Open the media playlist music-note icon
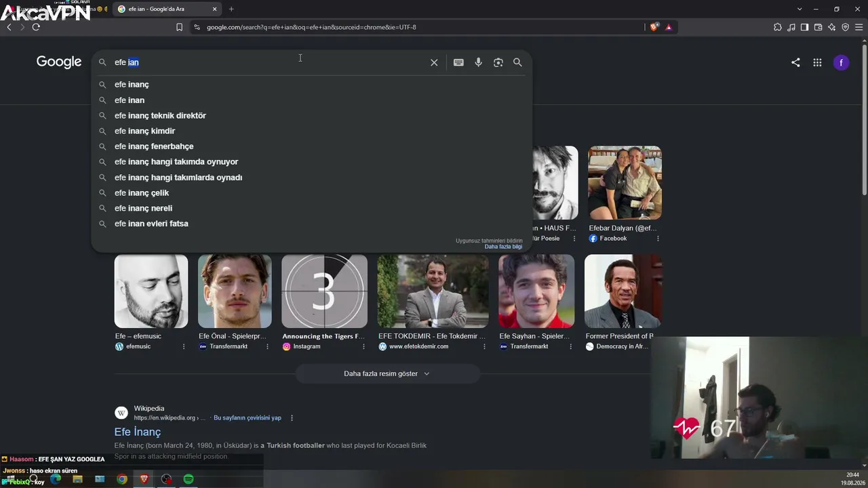 point(791,27)
